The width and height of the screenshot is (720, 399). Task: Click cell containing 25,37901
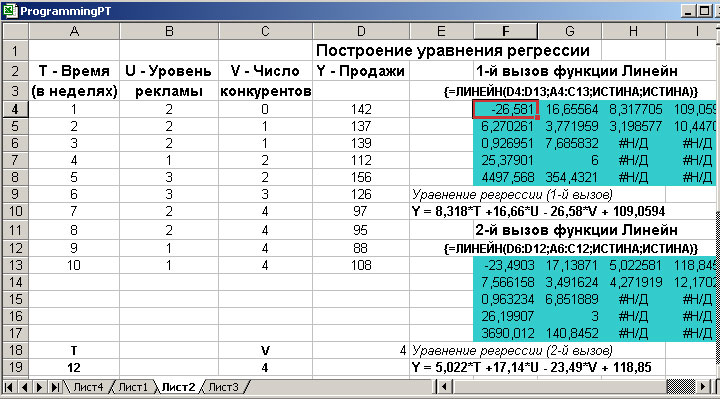coord(506,160)
